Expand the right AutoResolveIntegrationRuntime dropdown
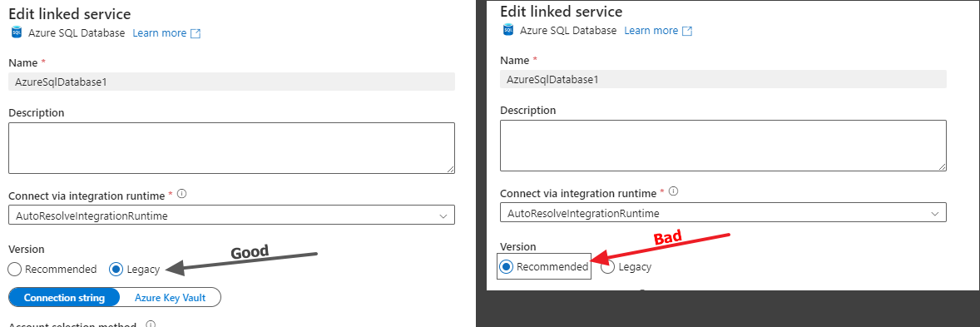 click(x=723, y=213)
